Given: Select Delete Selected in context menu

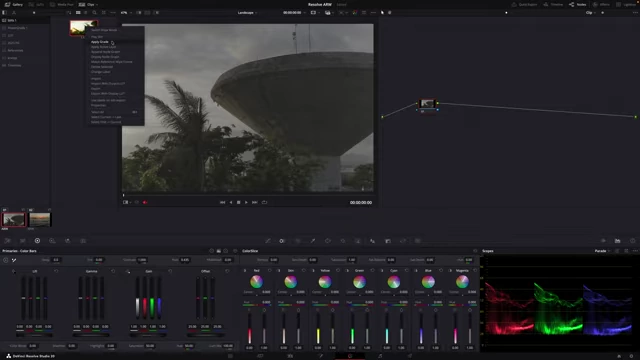Looking at the screenshot, I should pos(102,67).
